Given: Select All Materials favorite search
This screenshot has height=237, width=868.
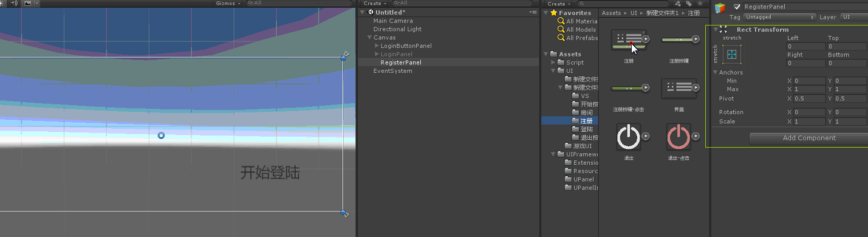Looking at the screenshot, I should pyautogui.click(x=577, y=21).
